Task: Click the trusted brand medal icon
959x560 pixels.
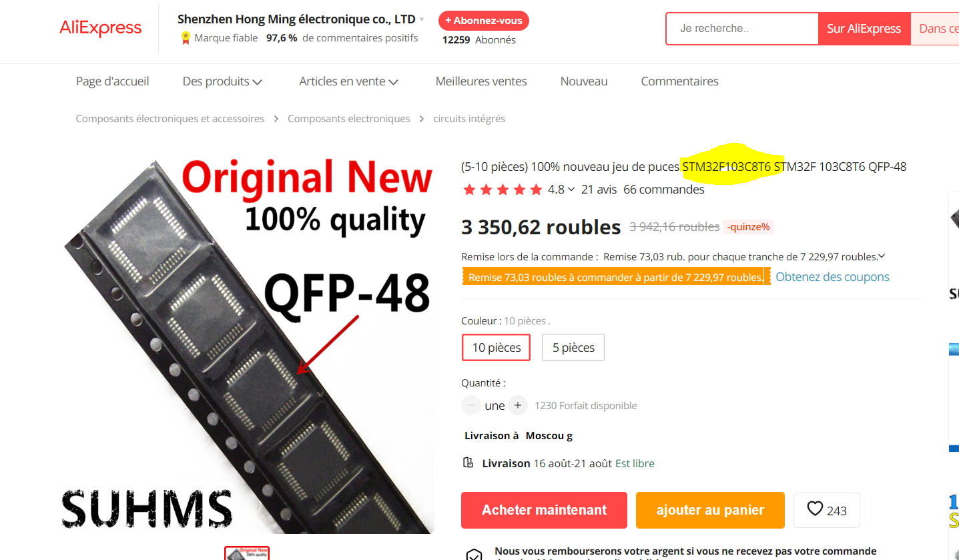Action: tap(186, 38)
